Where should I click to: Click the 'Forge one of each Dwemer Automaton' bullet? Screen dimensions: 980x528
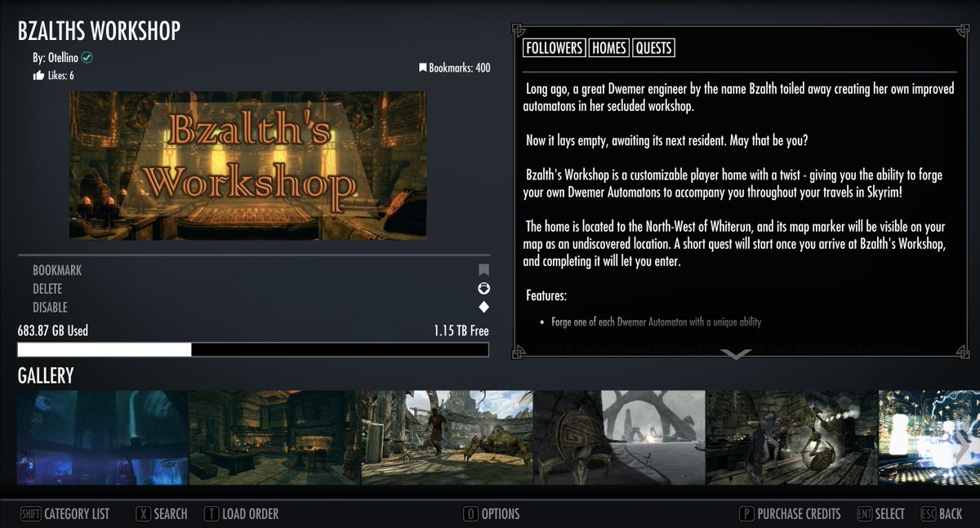[x=656, y=322]
